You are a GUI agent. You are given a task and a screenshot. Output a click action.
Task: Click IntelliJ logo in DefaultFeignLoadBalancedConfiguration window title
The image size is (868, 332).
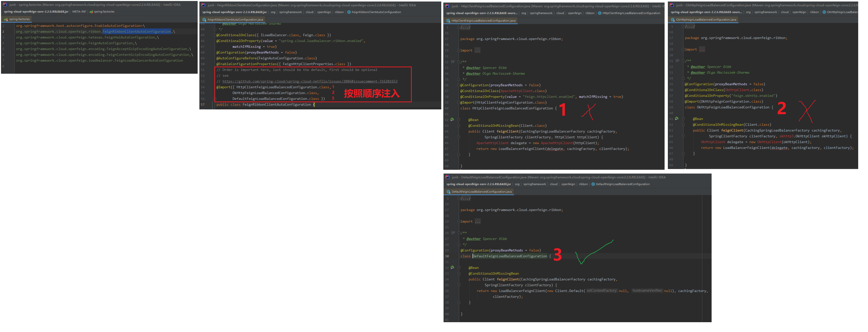447,177
